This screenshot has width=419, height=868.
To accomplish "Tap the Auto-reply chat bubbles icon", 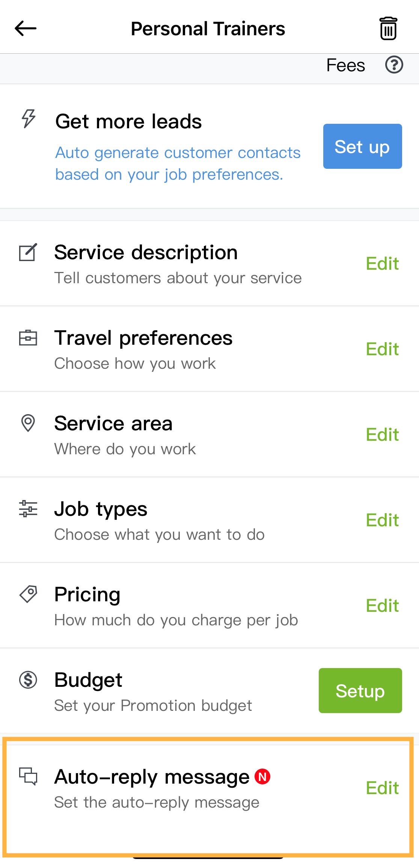I will 28,776.
